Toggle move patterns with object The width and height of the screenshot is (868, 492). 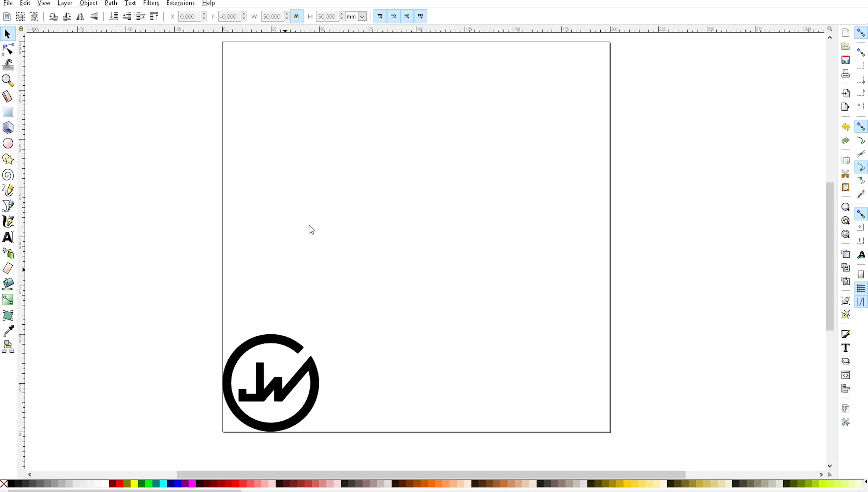(421, 16)
